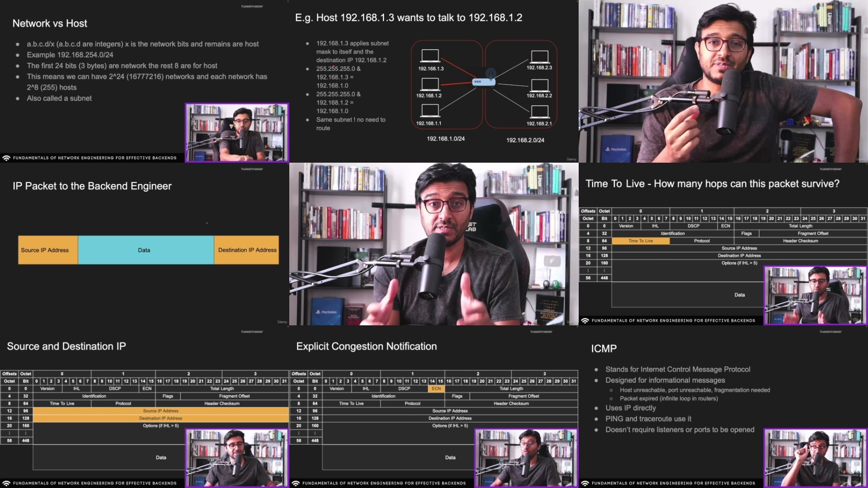Click Fragment Offset cell in Explicit Congestion Notification slide
868x488 pixels.
(524, 396)
